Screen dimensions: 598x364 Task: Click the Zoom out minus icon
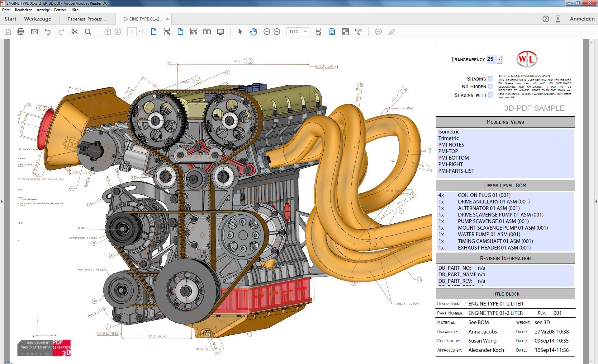point(267,32)
